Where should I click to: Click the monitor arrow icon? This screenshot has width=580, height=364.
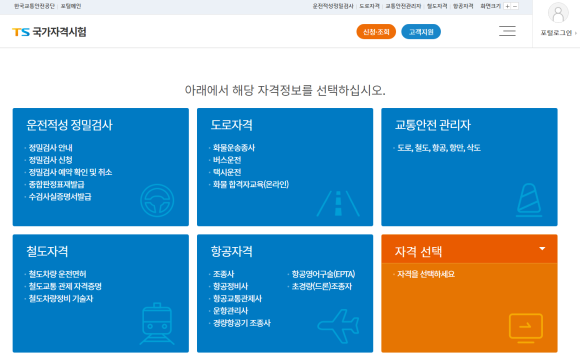point(526,328)
